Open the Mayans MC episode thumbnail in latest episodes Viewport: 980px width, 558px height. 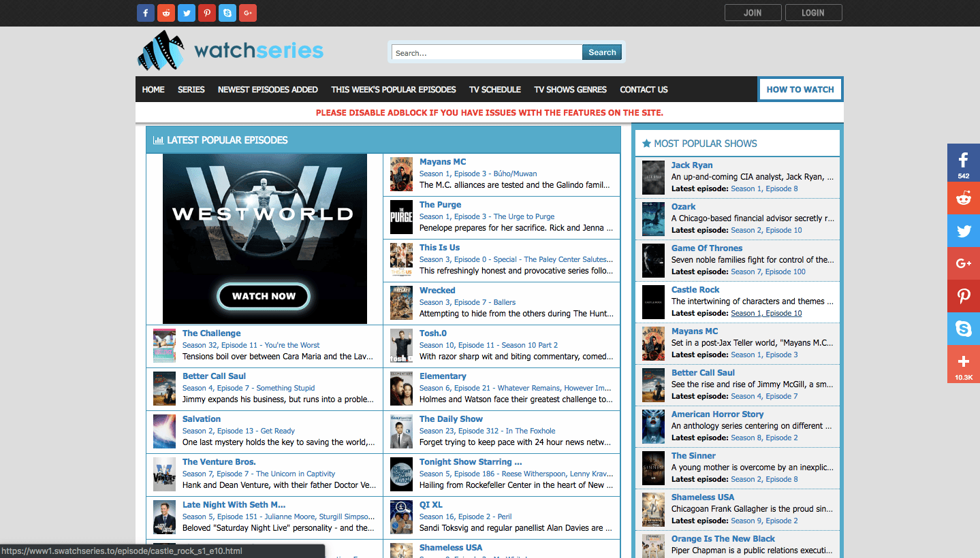click(401, 174)
